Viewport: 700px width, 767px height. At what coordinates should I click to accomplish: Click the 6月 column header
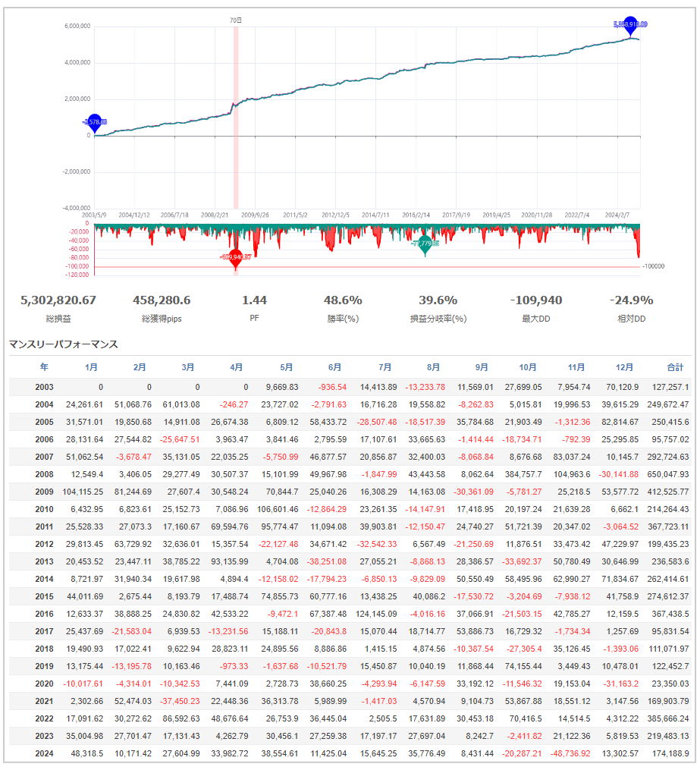tap(335, 366)
